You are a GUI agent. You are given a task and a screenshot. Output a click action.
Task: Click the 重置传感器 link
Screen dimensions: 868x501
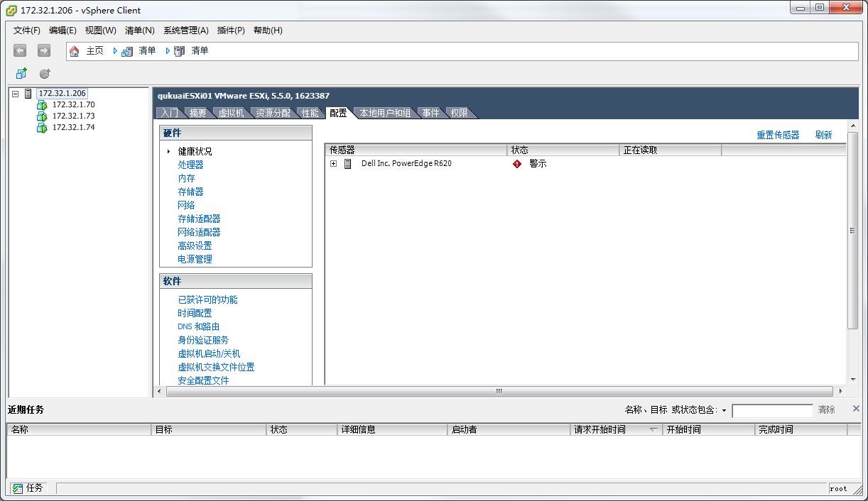(x=778, y=135)
